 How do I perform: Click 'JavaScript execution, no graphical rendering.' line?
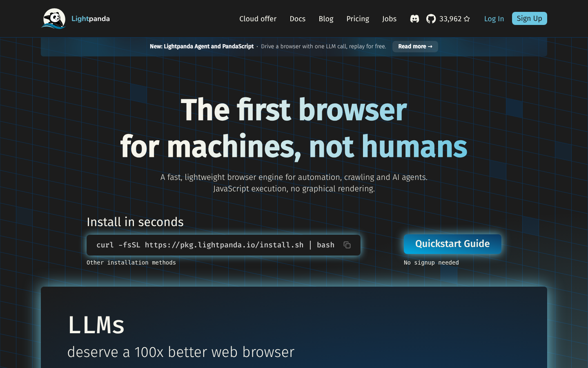point(294,188)
